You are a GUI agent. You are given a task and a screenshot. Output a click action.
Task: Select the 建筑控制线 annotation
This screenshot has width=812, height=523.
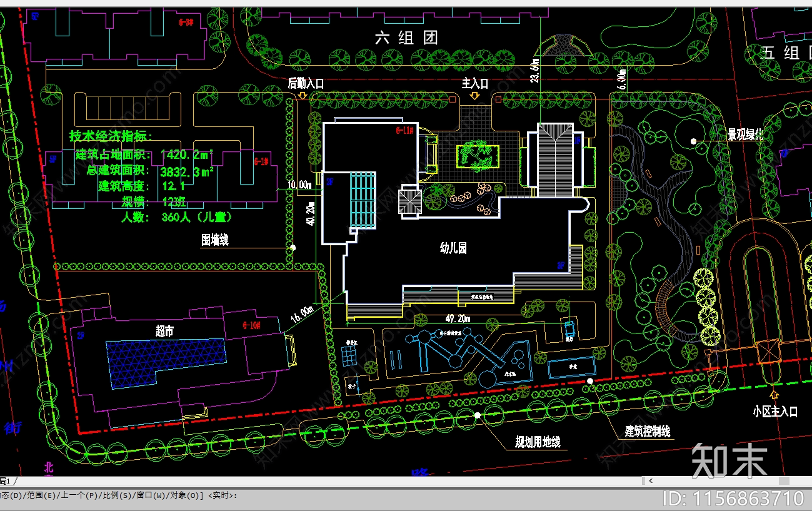click(648, 431)
